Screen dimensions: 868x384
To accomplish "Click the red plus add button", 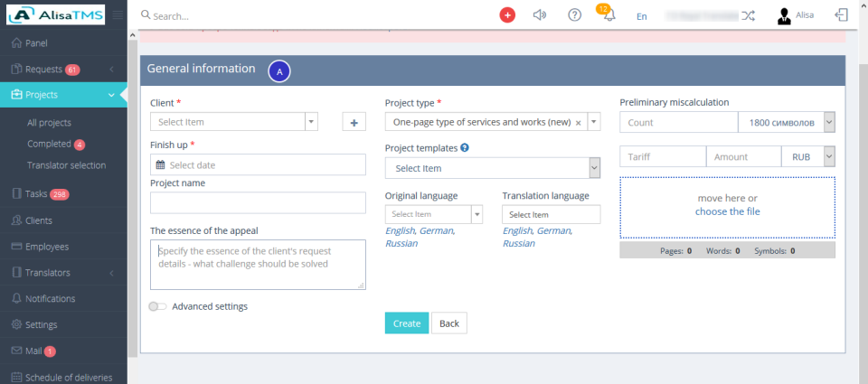I will coord(507,15).
